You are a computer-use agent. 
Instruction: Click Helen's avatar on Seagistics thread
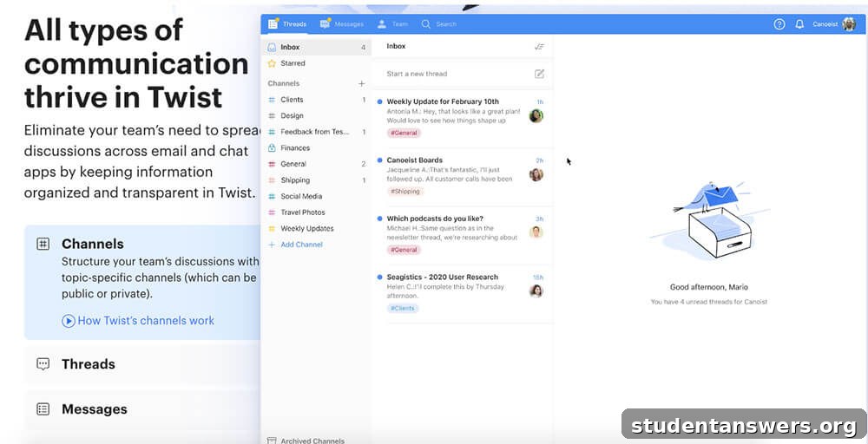[536, 291]
